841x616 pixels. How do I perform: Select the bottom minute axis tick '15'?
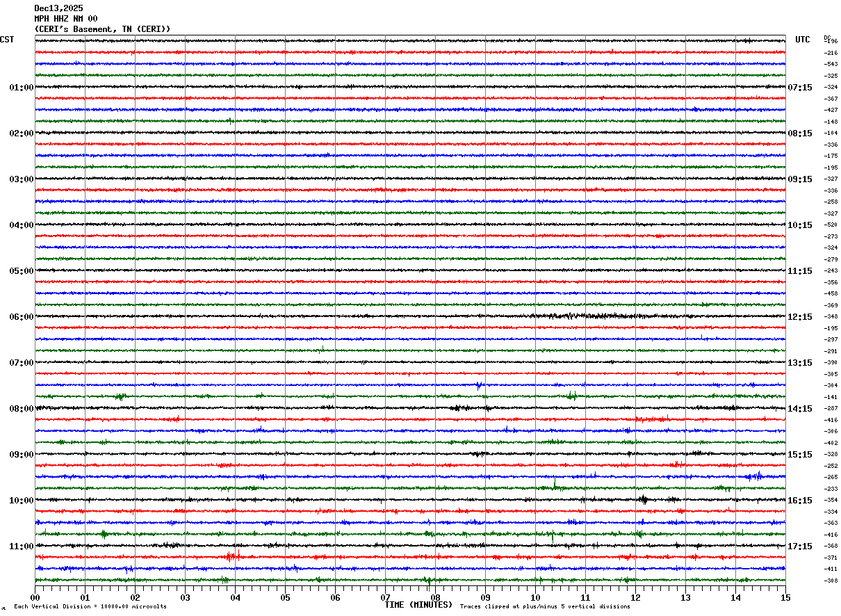(x=785, y=597)
